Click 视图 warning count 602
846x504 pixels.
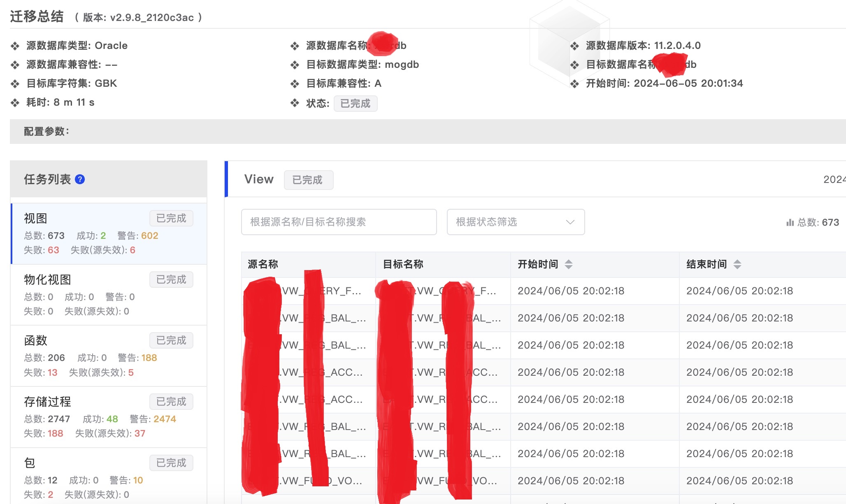(x=150, y=236)
